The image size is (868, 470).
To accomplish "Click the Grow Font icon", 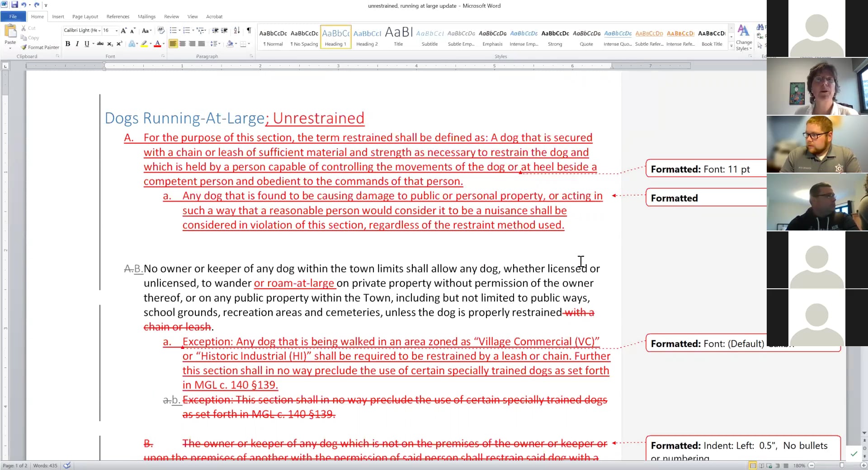I will point(123,31).
